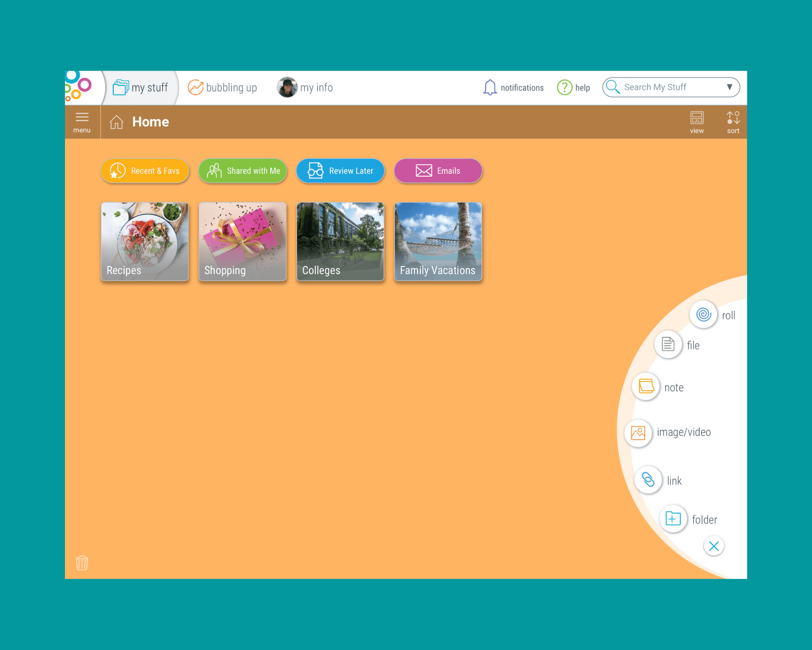Expand the search options dropdown arrow
Image resolution: width=812 pixels, height=650 pixels.
(730, 87)
